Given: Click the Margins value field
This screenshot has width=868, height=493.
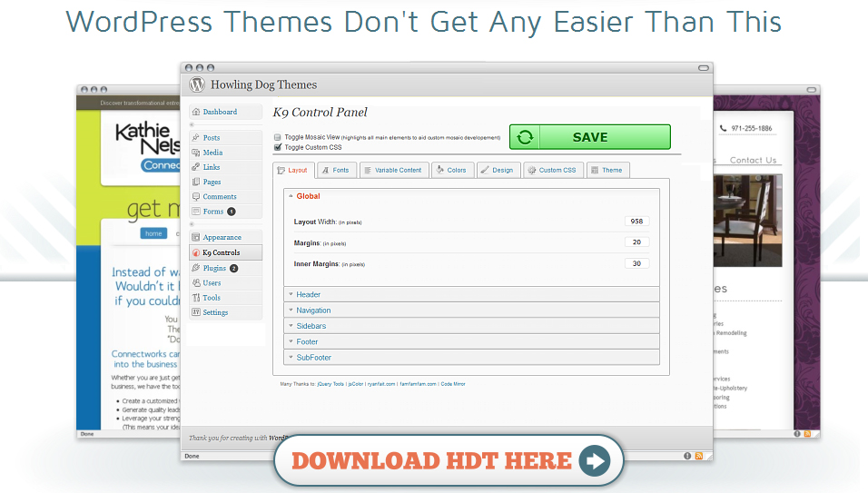Looking at the screenshot, I should [x=636, y=242].
